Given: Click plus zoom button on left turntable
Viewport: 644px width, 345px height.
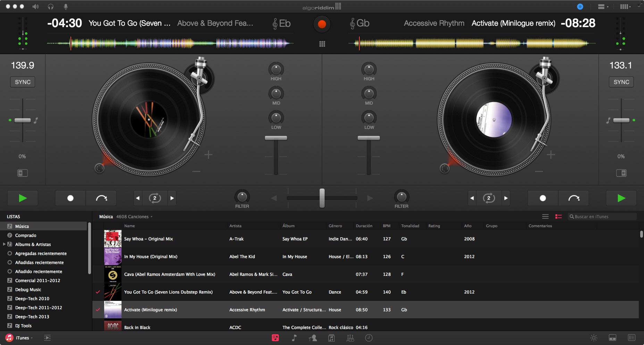Looking at the screenshot, I should coord(208,155).
